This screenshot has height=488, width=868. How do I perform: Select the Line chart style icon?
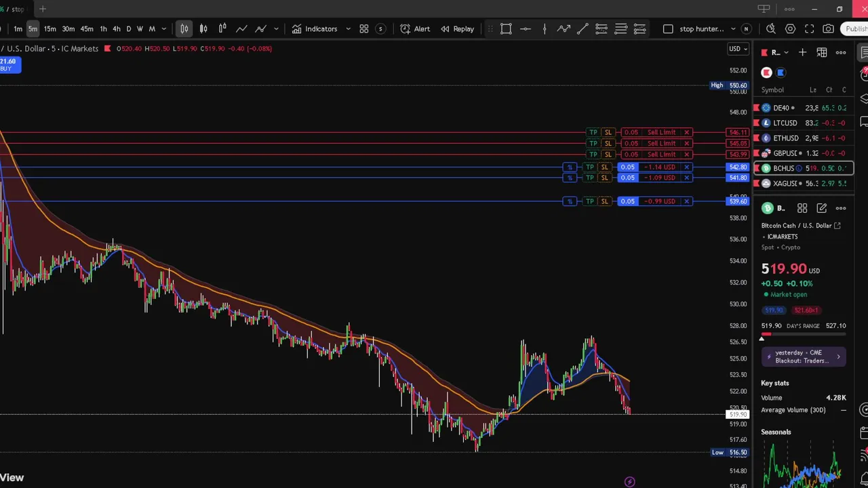tap(241, 28)
